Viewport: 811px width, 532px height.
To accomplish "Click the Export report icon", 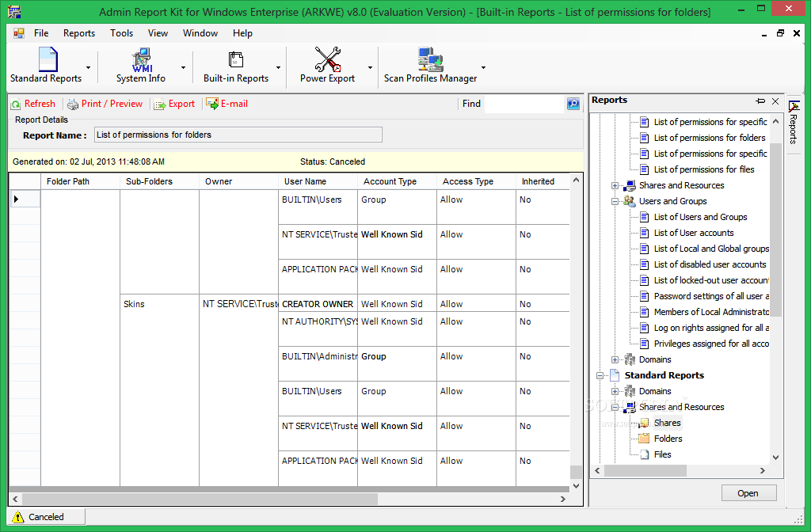I will (160, 104).
